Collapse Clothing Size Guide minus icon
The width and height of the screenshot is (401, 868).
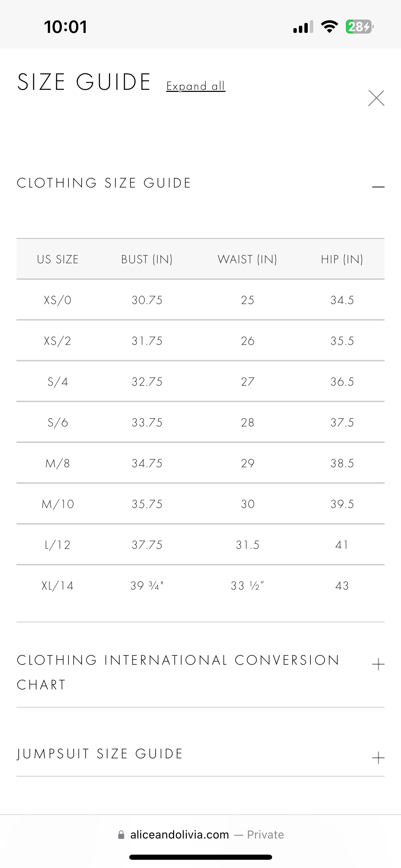pos(378,187)
